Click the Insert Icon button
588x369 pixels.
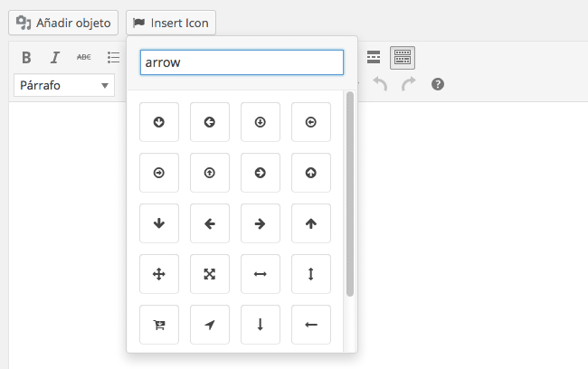(x=171, y=22)
